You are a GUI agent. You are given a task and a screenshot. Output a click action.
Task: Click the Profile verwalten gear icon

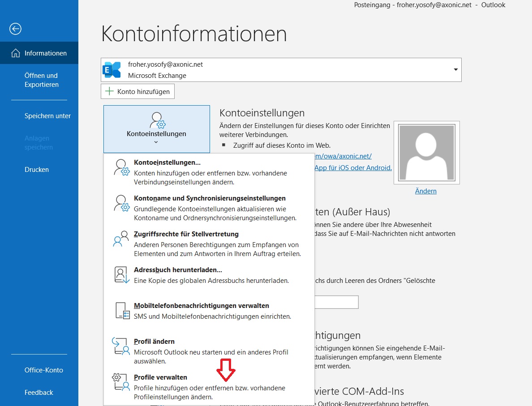tap(121, 382)
